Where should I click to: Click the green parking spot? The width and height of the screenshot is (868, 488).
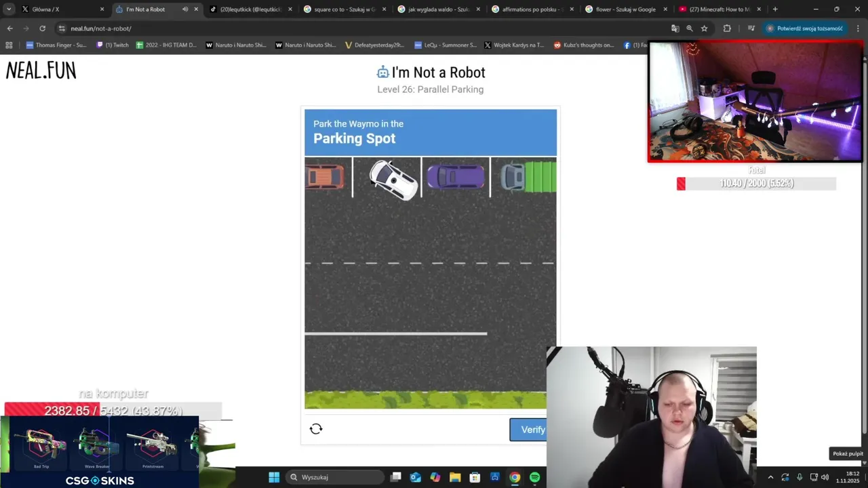540,178
